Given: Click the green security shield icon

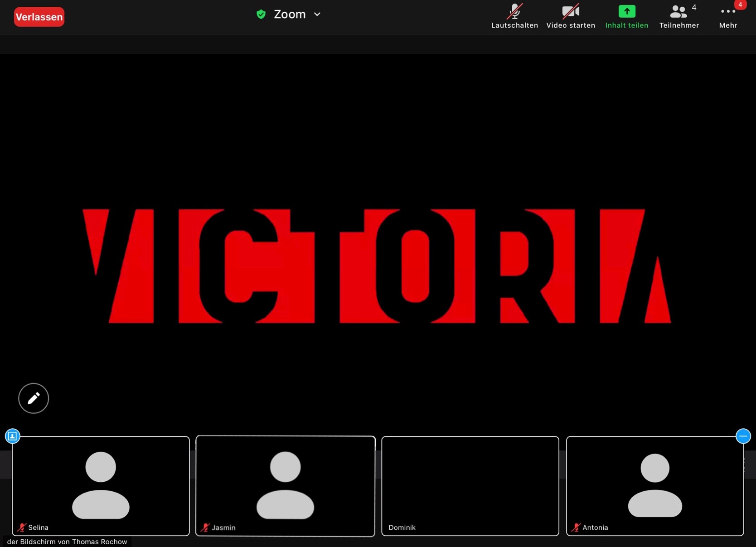Looking at the screenshot, I should pos(261,15).
